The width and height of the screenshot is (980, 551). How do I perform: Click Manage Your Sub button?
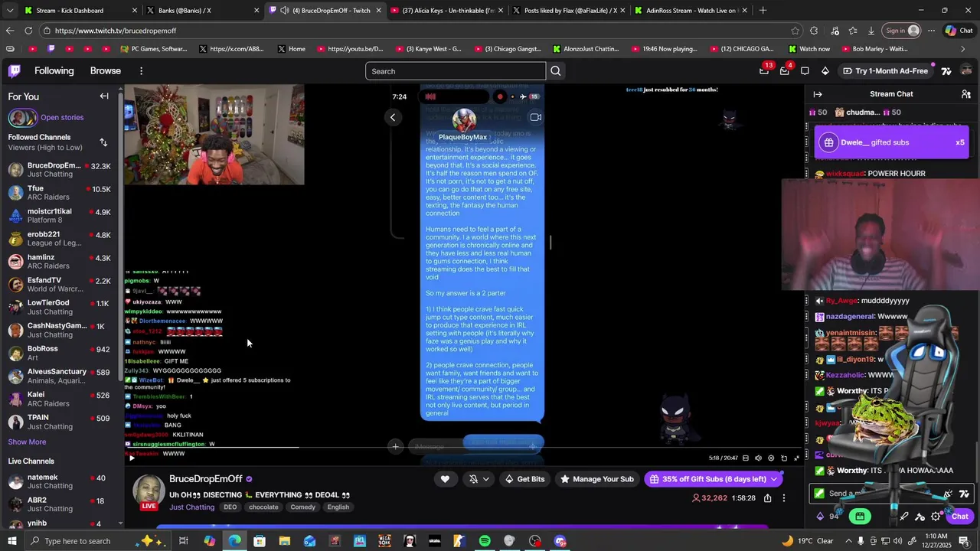(x=597, y=479)
